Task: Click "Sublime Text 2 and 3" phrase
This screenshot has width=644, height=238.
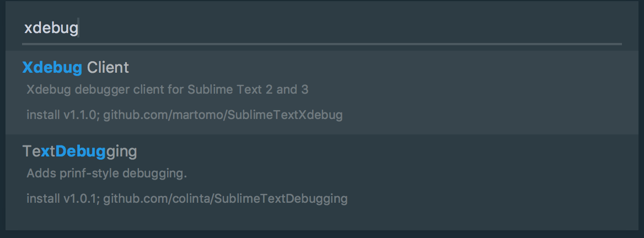Action: [248, 89]
